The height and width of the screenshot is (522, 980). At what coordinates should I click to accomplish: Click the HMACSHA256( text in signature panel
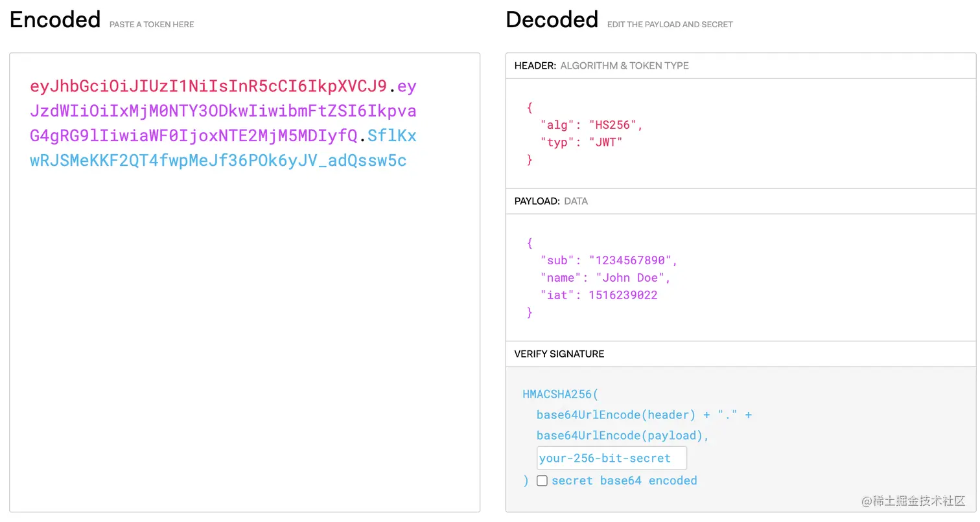[x=561, y=394]
